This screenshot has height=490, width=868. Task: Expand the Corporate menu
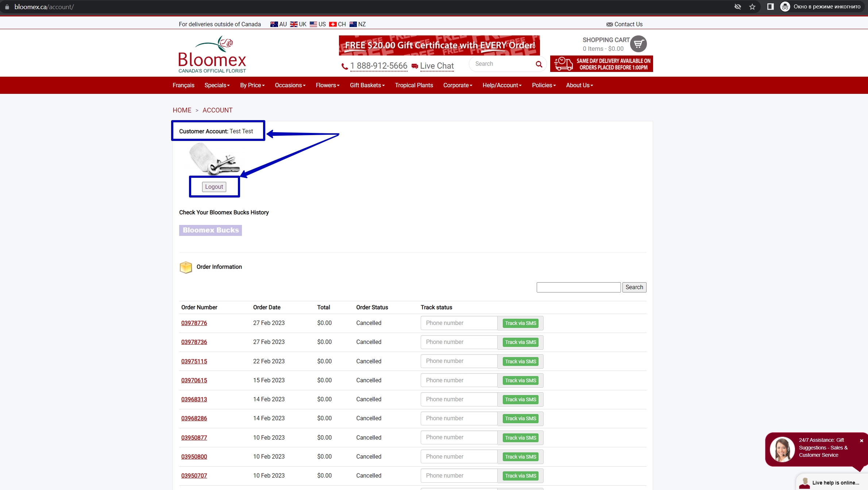pyautogui.click(x=458, y=85)
